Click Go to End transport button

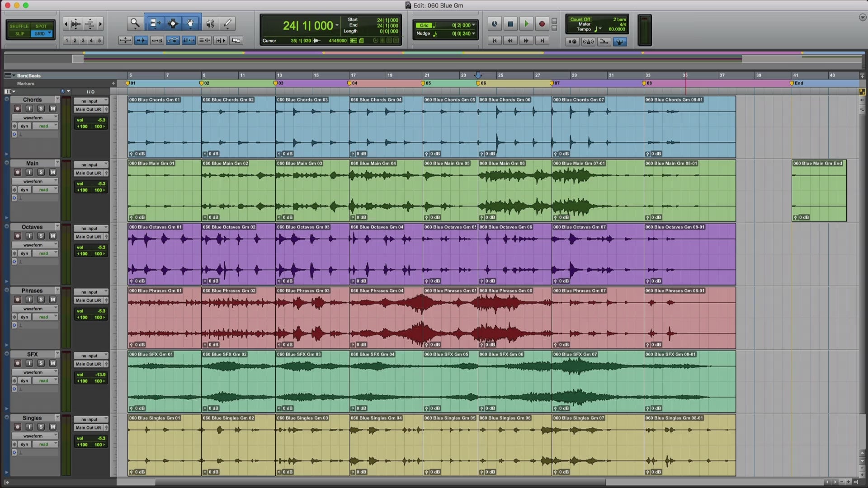pos(542,41)
